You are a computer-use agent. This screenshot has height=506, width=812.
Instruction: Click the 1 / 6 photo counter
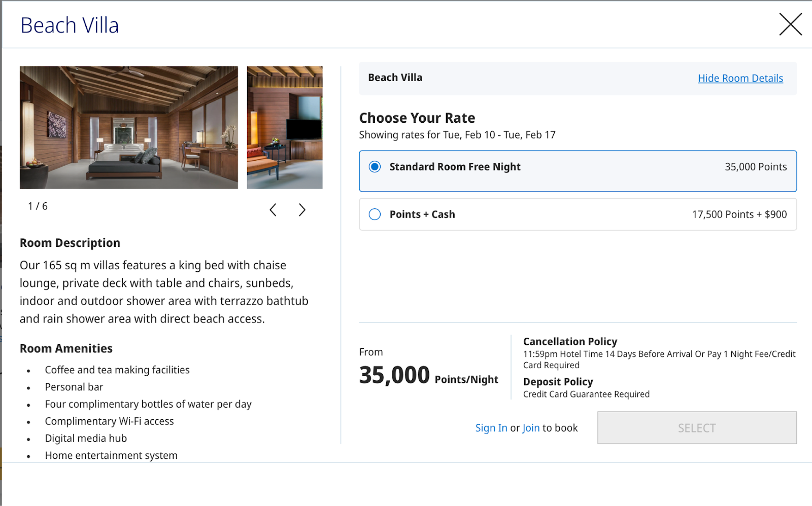(38, 206)
